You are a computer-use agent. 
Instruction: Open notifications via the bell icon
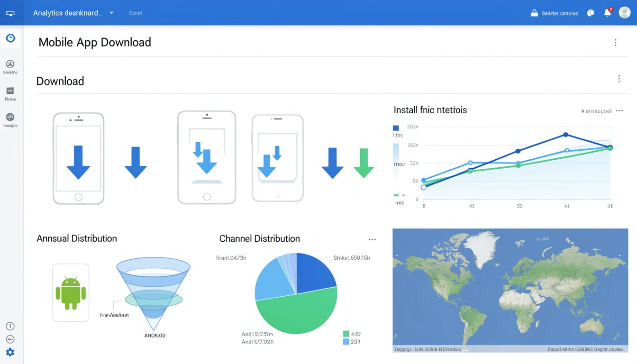[607, 13]
